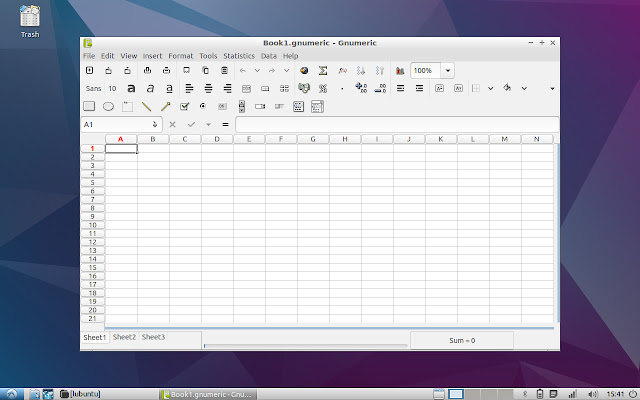Select the Rectangle drawing tool
Screen dimensions: 640x400
(89, 107)
